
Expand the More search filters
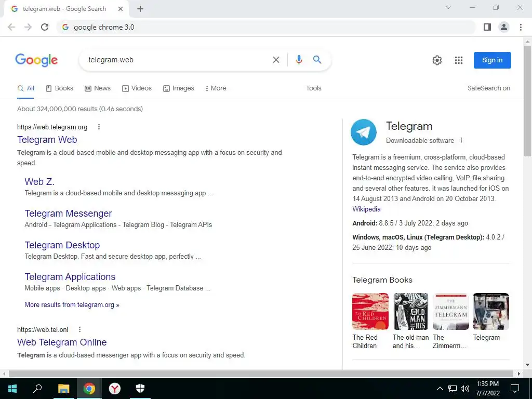tap(216, 88)
